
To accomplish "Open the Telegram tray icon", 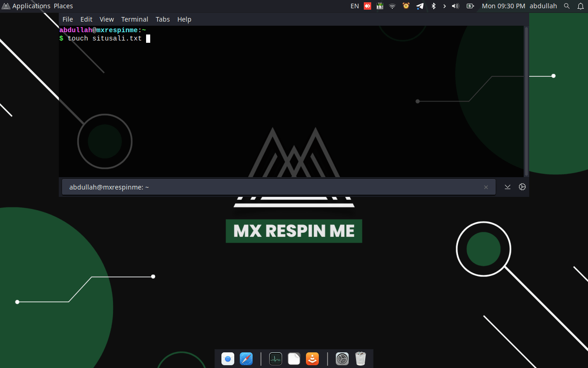I will 420,6.
